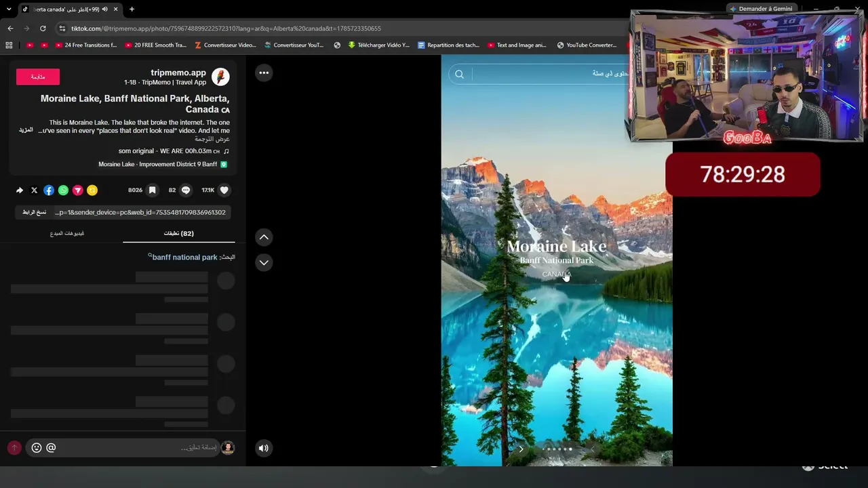Open the Convertisseur YouT... bookmark
Viewport: 868px width, 488px height.
tap(294, 45)
